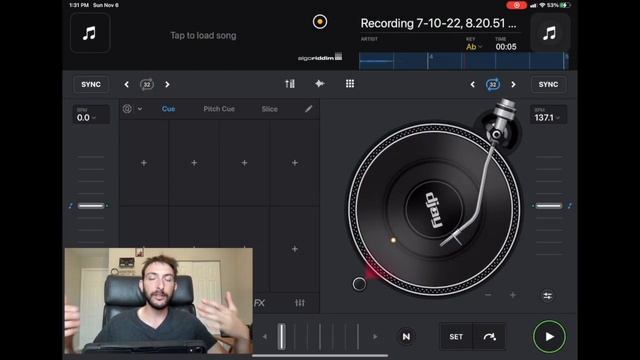Open pad mode circle icon
This screenshot has height=360, width=640.
click(x=127, y=109)
